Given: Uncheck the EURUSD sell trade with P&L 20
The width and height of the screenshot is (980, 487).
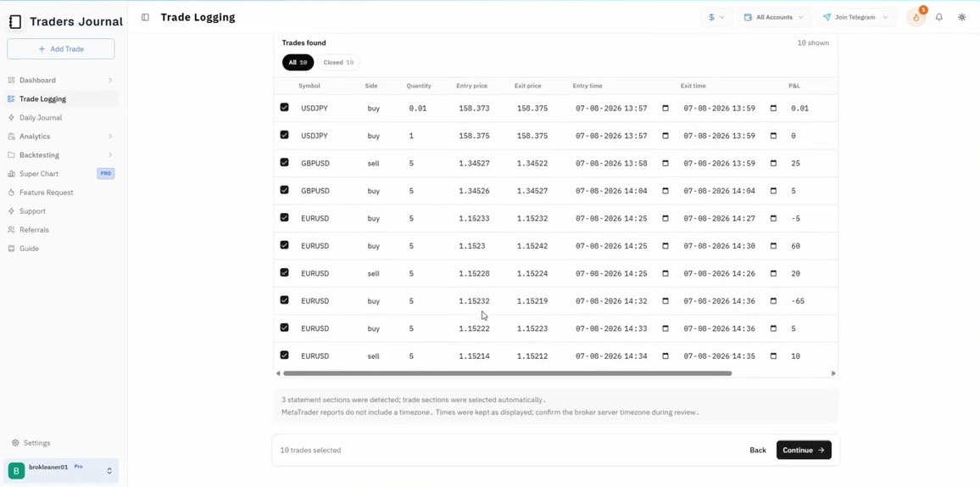Looking at the screenshot, I should point(284,272).
